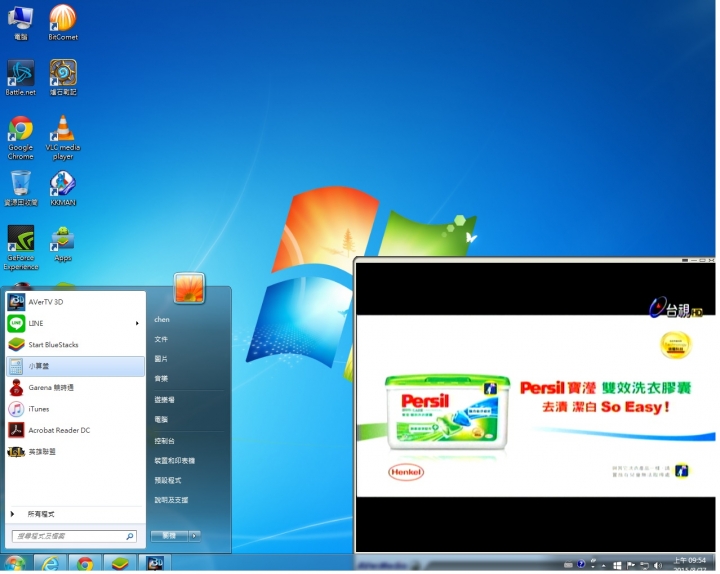Select the Battle.net desktop shortcut

click(20, 78)
